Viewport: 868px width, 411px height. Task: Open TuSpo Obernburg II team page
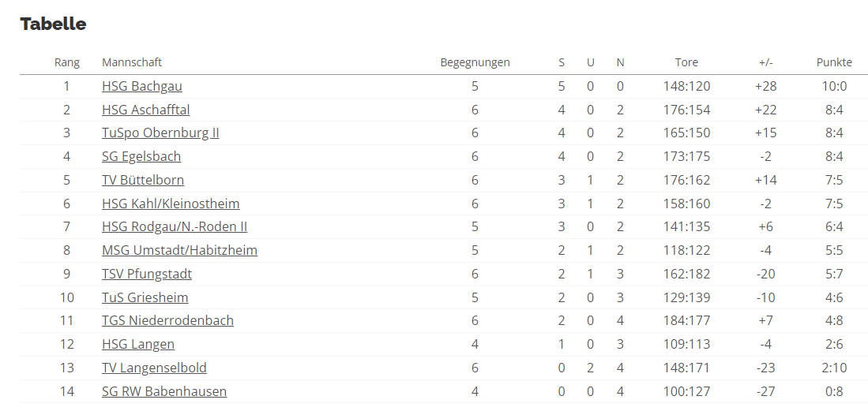(x=160, y=133)
